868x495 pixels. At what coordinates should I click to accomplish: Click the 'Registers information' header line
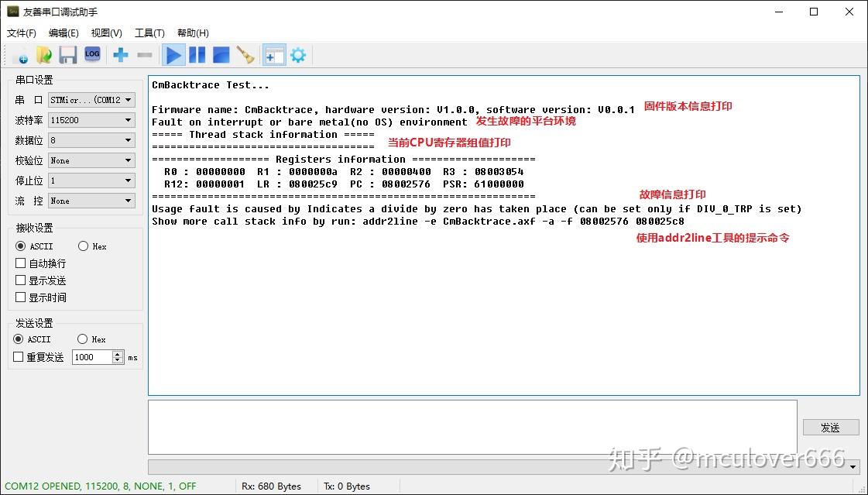[343, 160]
